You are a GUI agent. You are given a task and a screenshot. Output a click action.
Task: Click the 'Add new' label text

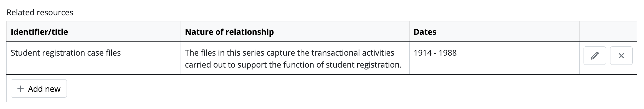point(44,89)
